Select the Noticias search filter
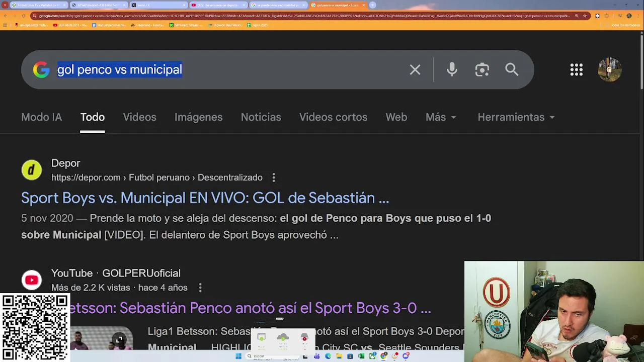This screenshot has height=362, width=644. (261, 117)
